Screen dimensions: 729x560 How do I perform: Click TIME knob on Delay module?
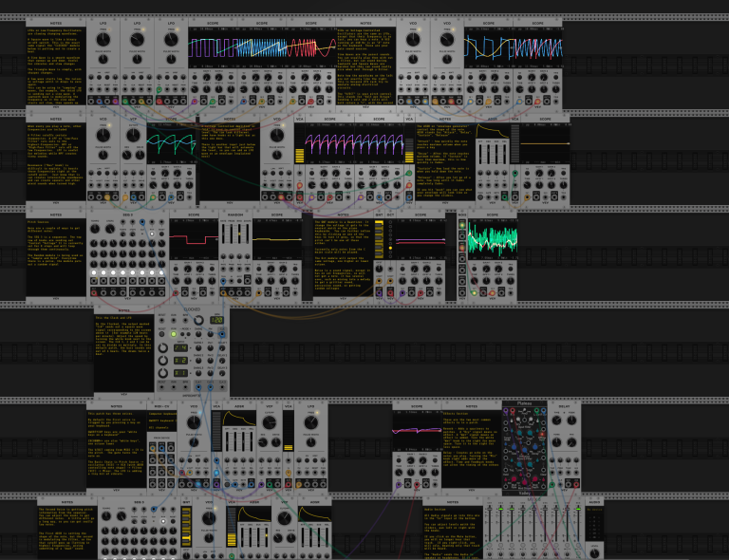pos(556,420)
